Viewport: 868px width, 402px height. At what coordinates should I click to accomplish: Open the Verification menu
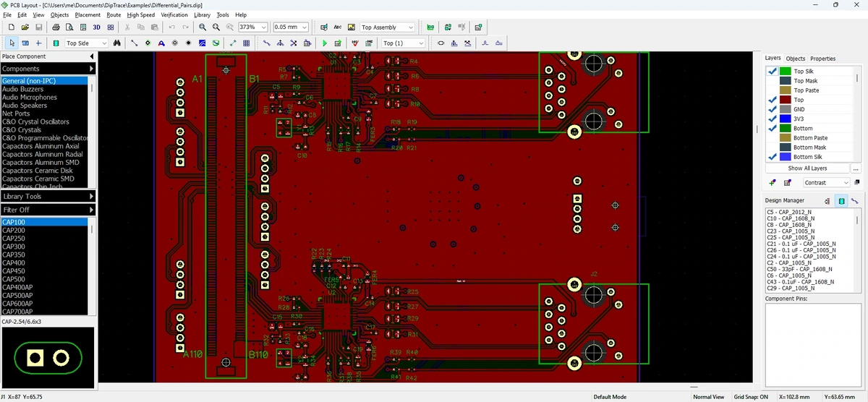point(174,14)
